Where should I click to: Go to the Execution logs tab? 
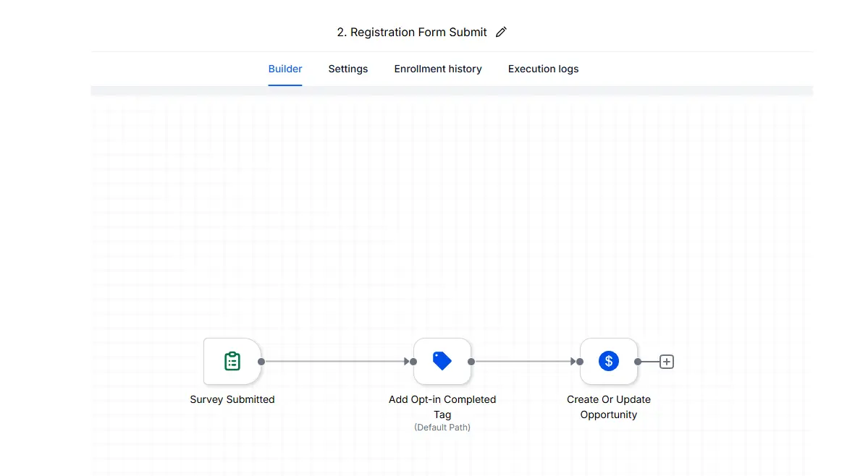[543, 69]
